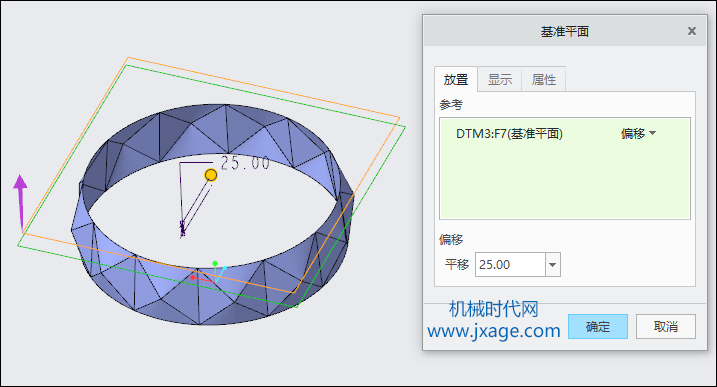Click the cyan axis tip of coordinate system
717x387 pixels.
pyautogui.click(x=225, y=268)
